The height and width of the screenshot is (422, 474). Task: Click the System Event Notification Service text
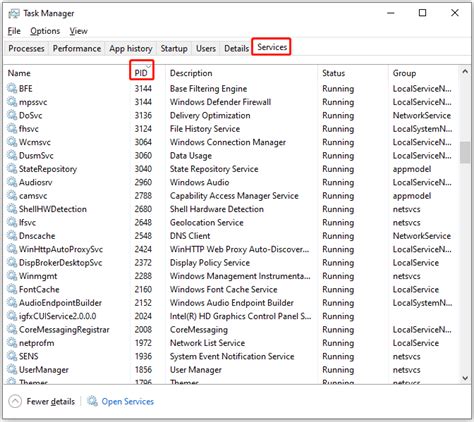pyautogui.click(x=232, y=356)
